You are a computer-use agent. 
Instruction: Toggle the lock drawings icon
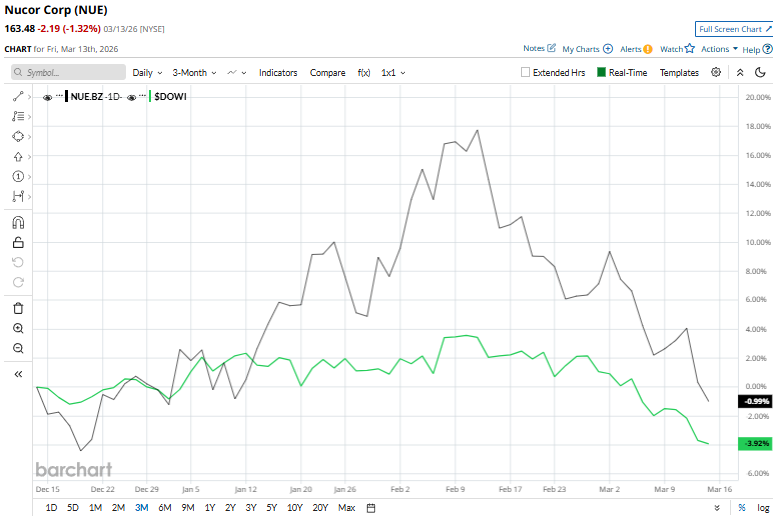pos(18,242)
